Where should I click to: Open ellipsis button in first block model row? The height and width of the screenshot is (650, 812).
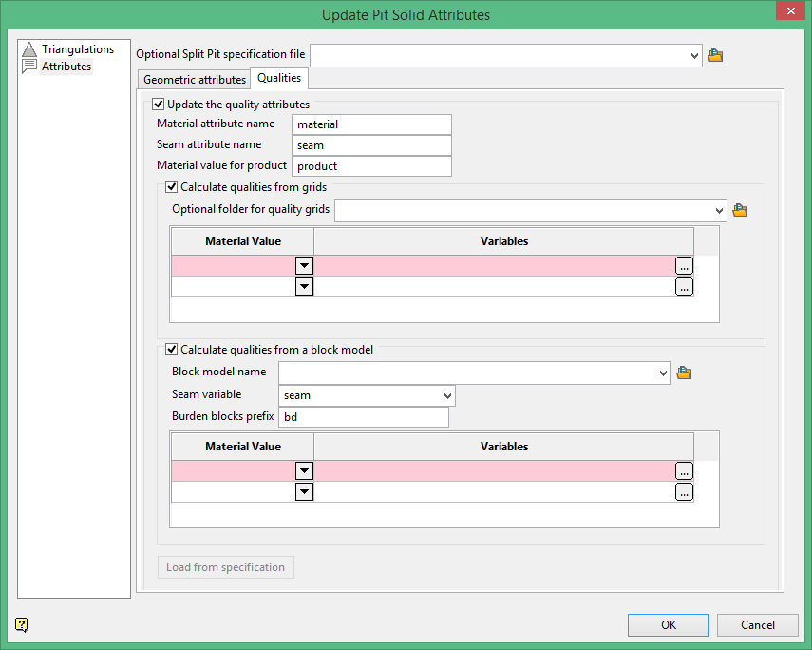(x=684, y=471)
